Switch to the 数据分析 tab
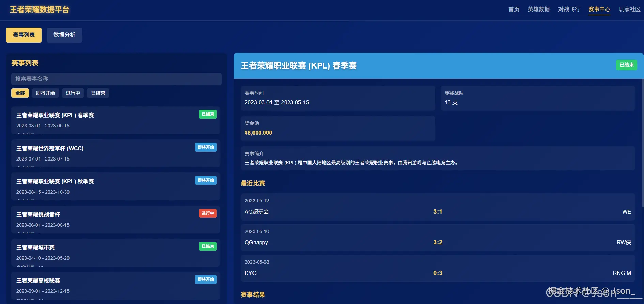The width and height of the screenshot is (644, 304). [x=64, y=35]
